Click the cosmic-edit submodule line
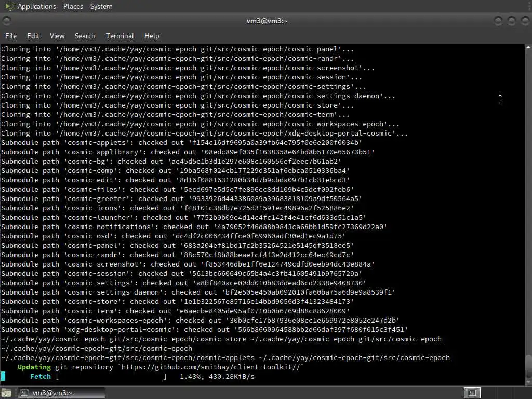This screenshot has width=532, height=399. point(175,180)
